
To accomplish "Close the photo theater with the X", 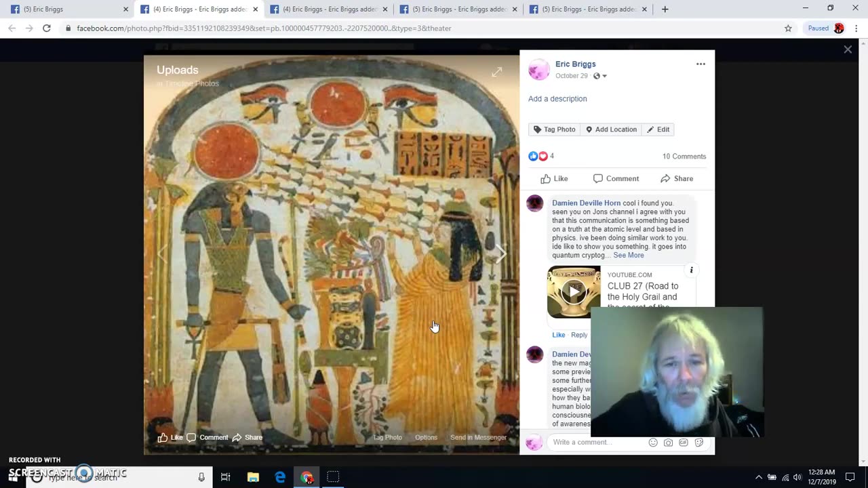I will tap(848, 49).
